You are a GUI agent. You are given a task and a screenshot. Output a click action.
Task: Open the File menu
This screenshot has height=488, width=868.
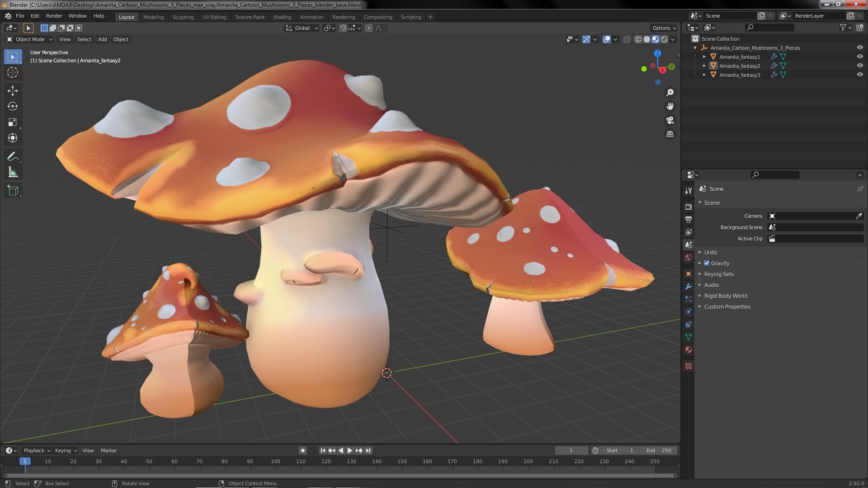(20, 16)
